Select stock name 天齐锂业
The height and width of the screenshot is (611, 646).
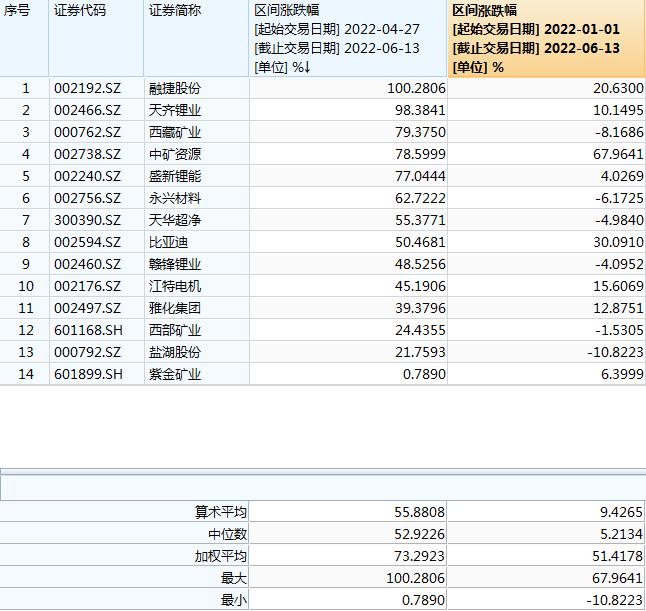tap(175, 110)
